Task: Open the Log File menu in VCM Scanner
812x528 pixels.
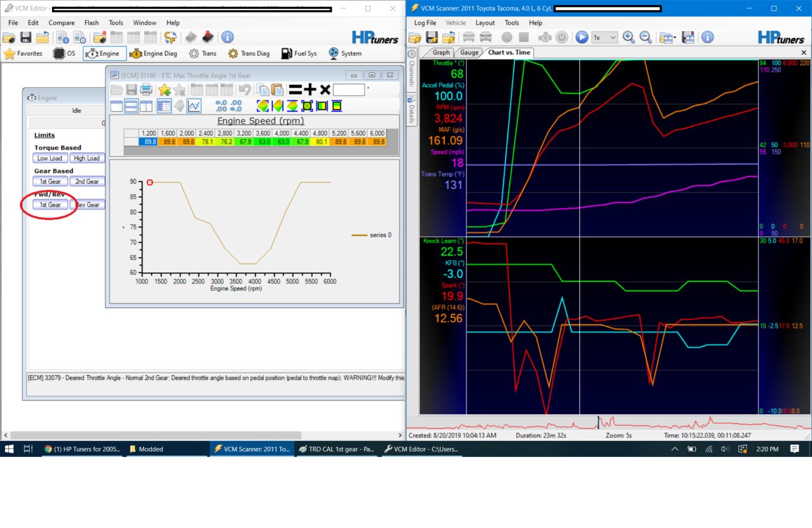Action: click(425, 23)
